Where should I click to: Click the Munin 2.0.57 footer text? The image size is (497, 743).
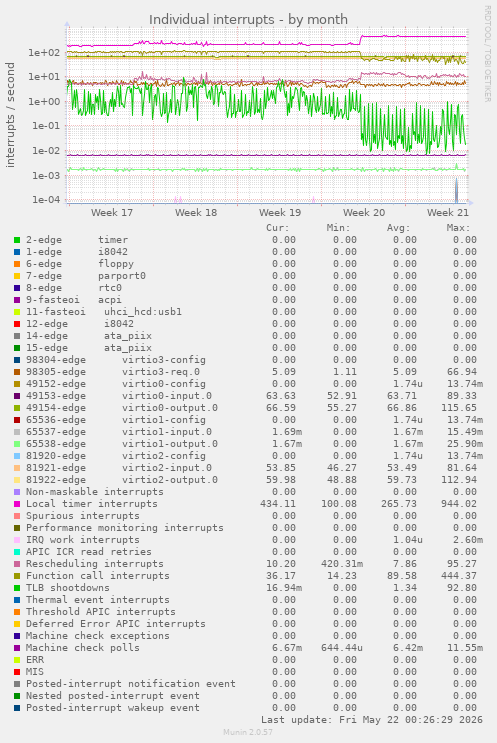[248, 732]
